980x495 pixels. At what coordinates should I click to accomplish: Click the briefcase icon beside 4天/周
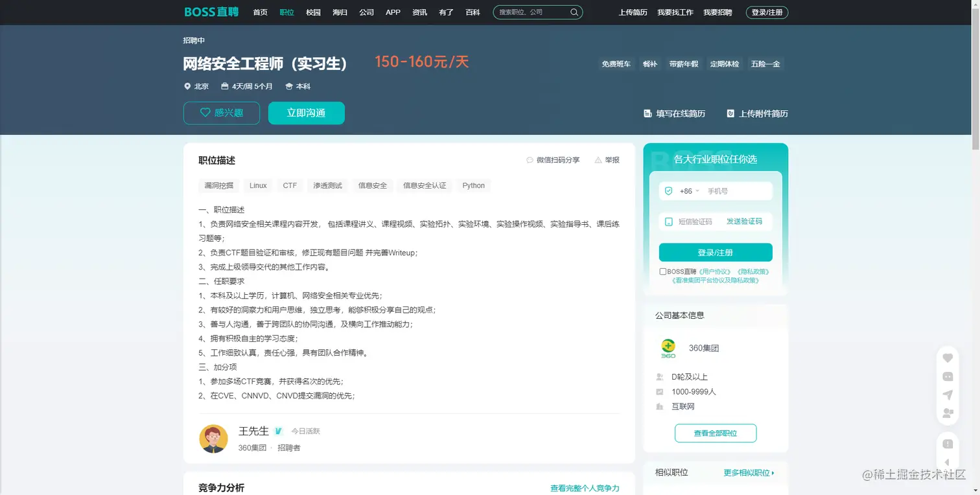click(x=224, y=86)
